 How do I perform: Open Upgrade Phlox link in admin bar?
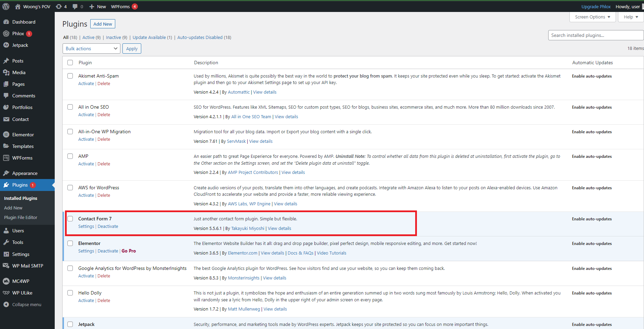(596, 6)
